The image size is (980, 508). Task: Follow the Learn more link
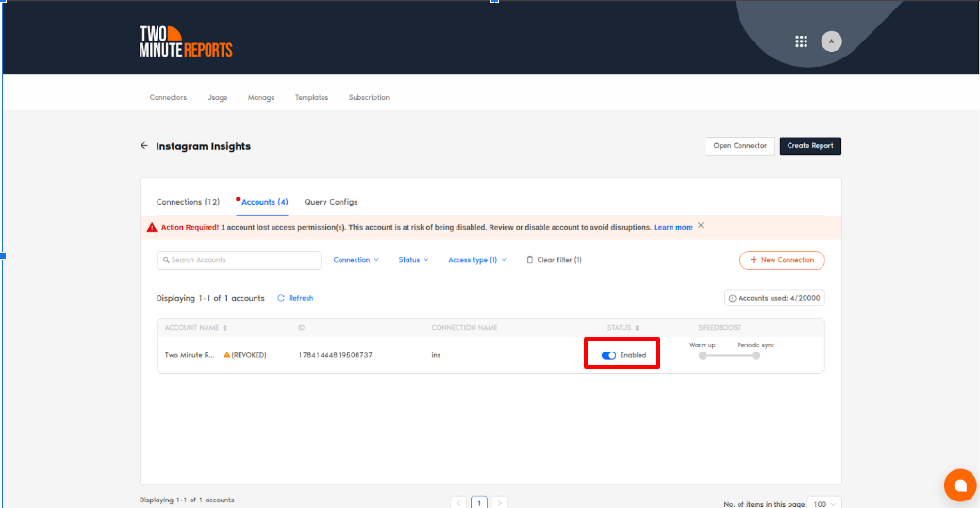point(673,227)
